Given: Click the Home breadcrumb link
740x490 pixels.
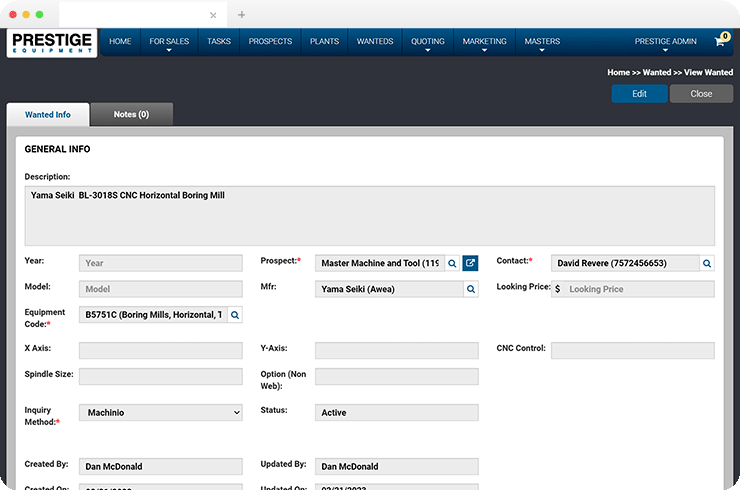Looking at the screenshot, I should point(618,73).
